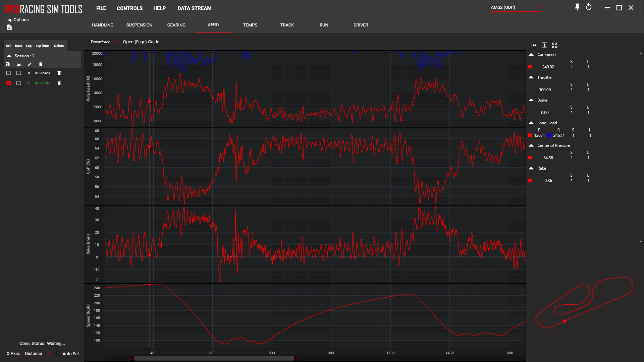Click the Lap Options file icon
The image size is (644, 362).
9,27
